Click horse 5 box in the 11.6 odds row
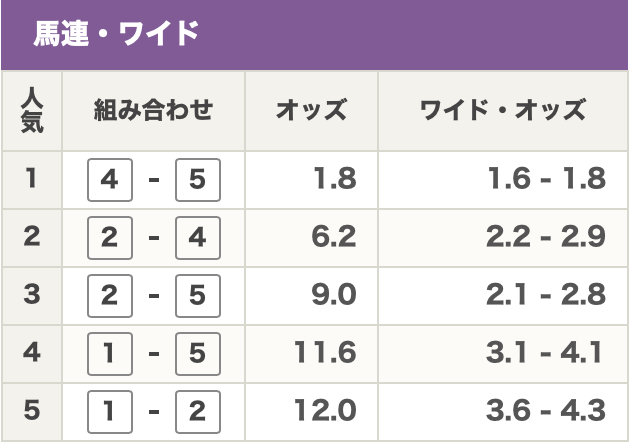This screenshot has height=442, width=629. coord(197,354)
